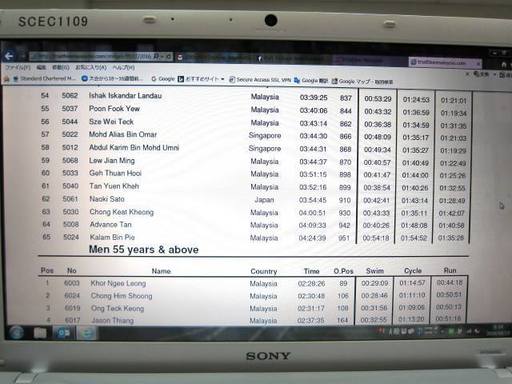Screen dimensions: 512x384
Task: Open the Google Maps bookmark
Action: [x=362, y=81]
